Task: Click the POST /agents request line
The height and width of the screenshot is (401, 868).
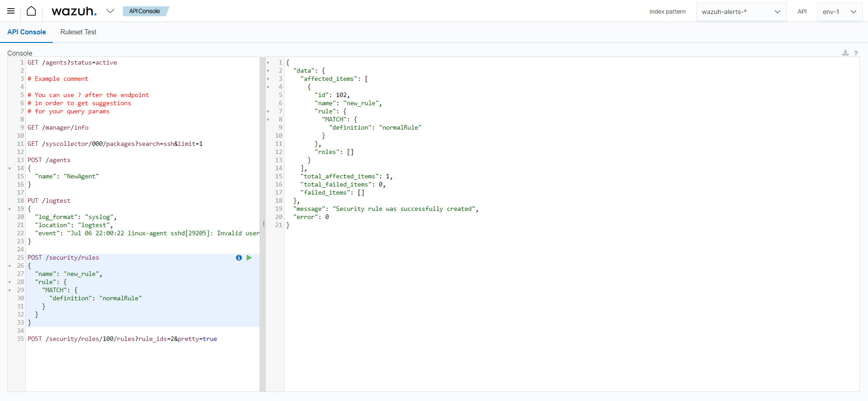Action: (x=49, y=160)
